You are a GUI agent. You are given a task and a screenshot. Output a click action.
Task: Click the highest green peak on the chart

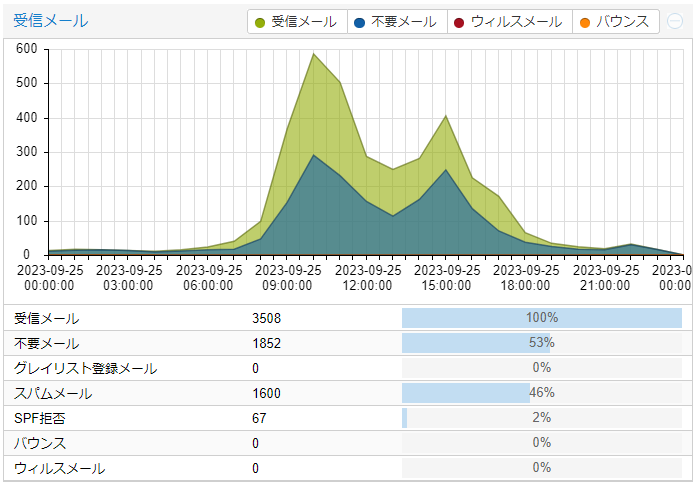[314, 54]
